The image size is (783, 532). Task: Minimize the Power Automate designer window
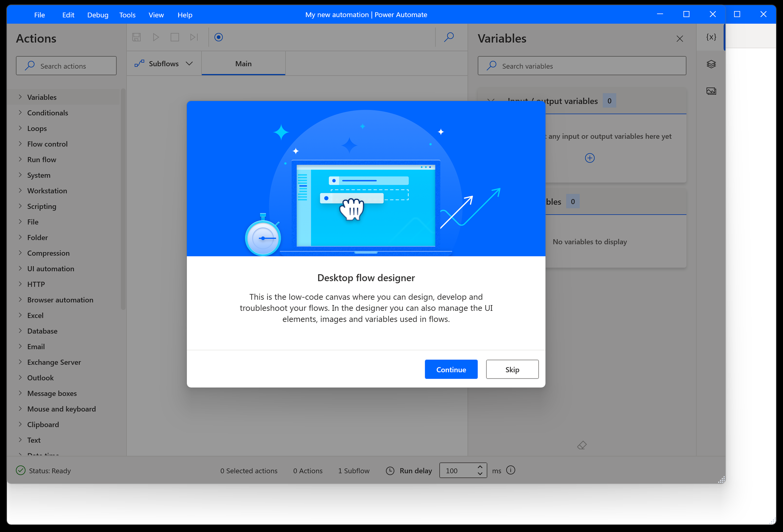[660, 14]
